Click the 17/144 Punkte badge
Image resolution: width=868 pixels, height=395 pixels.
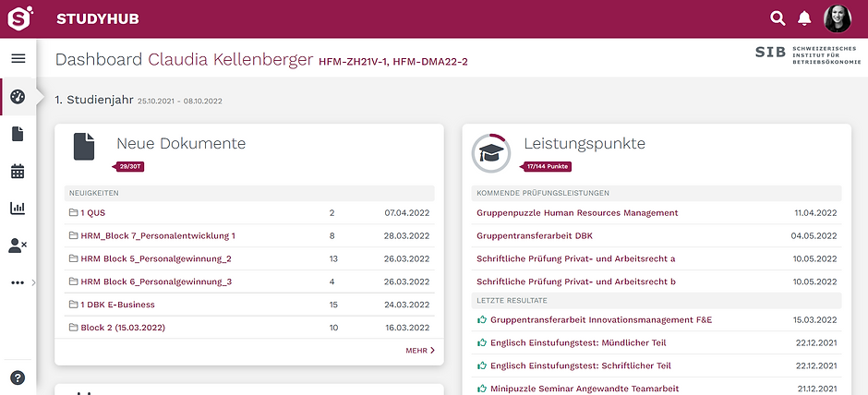tap(545, 166)
